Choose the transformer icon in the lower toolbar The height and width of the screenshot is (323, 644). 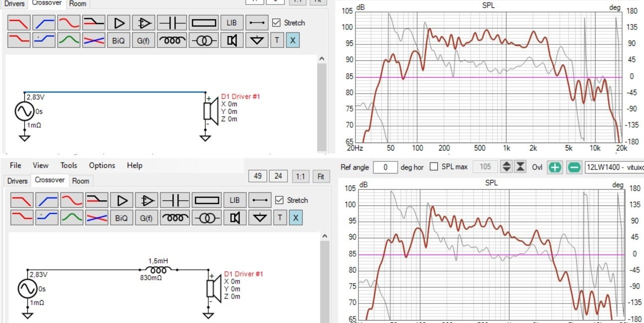[x=206, y=218]
